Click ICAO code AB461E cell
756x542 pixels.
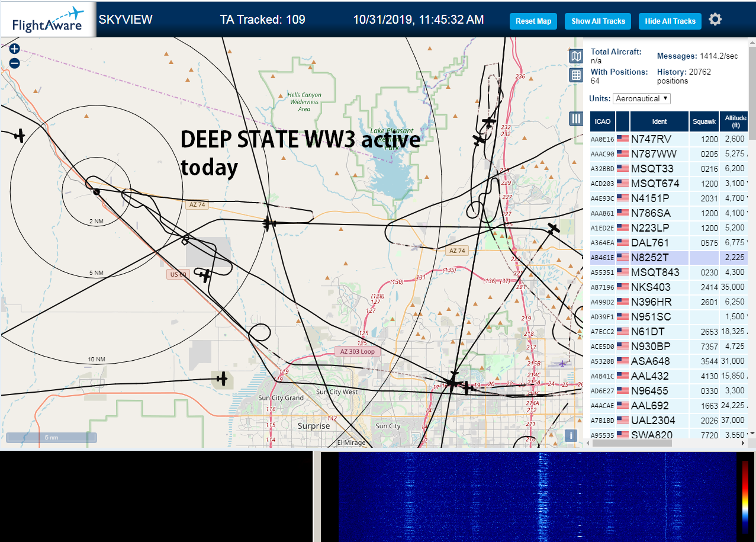(x=603, y=258)
